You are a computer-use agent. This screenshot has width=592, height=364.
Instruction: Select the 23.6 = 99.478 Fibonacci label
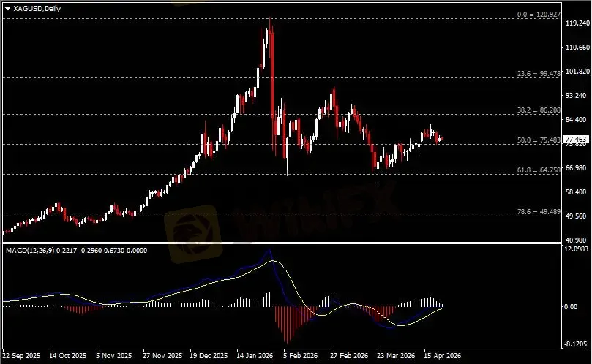coord(539,74)
